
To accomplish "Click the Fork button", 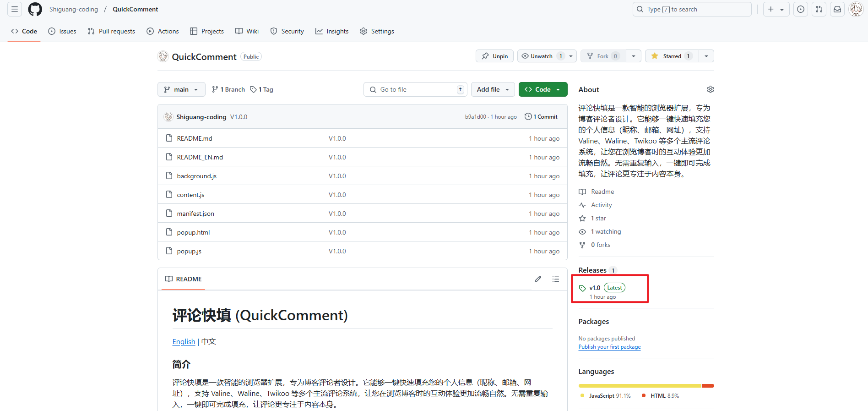I will pyautogui.click(x=603, y=56).
